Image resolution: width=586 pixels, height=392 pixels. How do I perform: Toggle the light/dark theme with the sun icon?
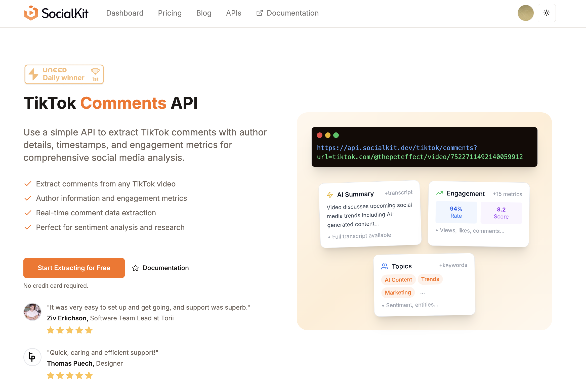547,13
